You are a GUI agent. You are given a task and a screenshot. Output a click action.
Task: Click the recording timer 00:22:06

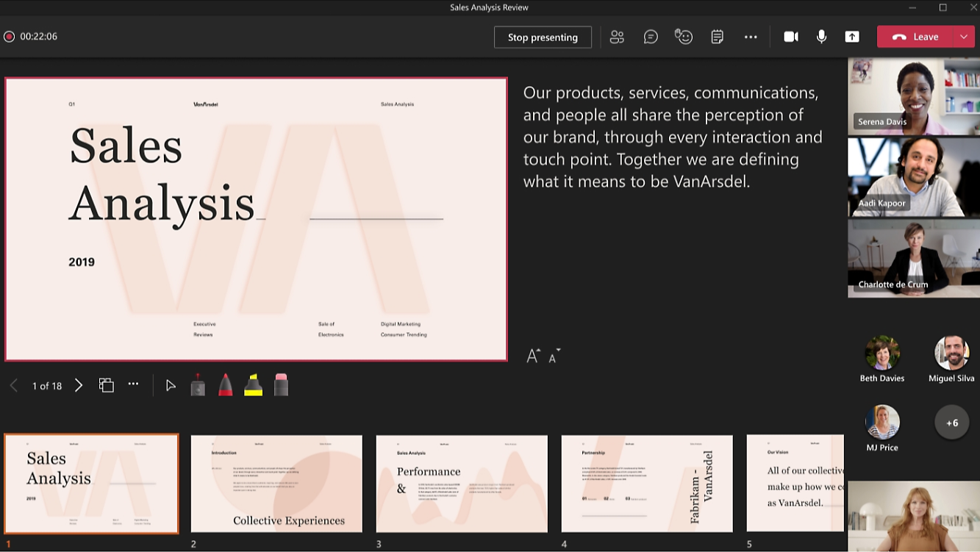[x=39, y=36]
